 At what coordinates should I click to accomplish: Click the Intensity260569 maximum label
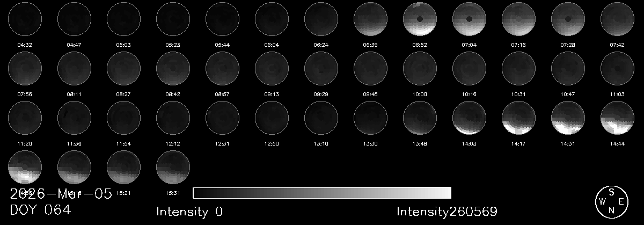click(x=447, y=212)
